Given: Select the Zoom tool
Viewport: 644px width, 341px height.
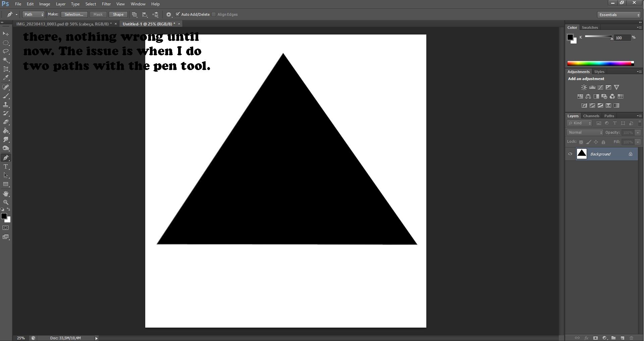Looking at the screenshot, I should 6,202.
